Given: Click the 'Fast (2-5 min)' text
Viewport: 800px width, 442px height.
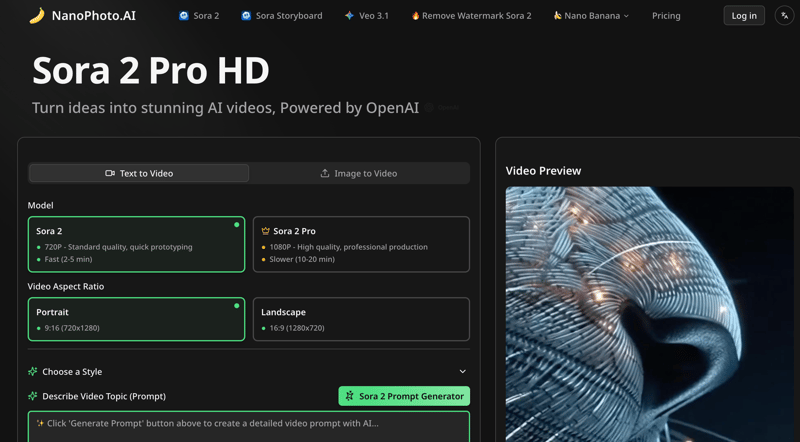Looking at the screenshot, I should [68, 259].
